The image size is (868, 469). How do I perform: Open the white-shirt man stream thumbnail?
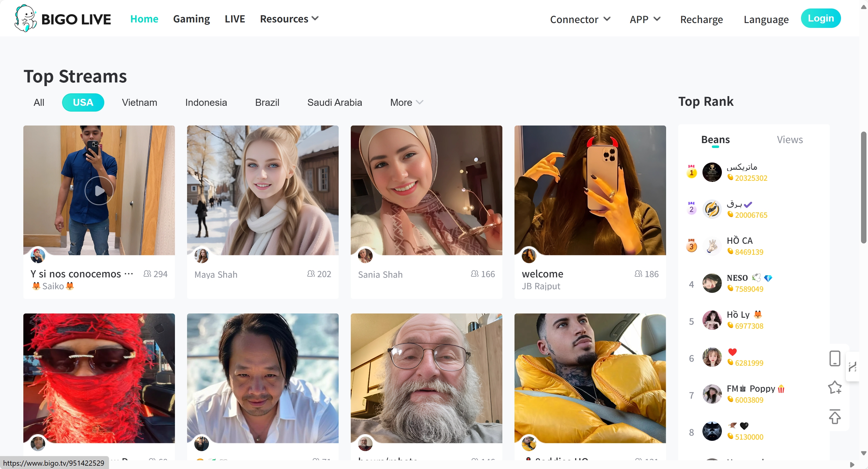(263, 378)
